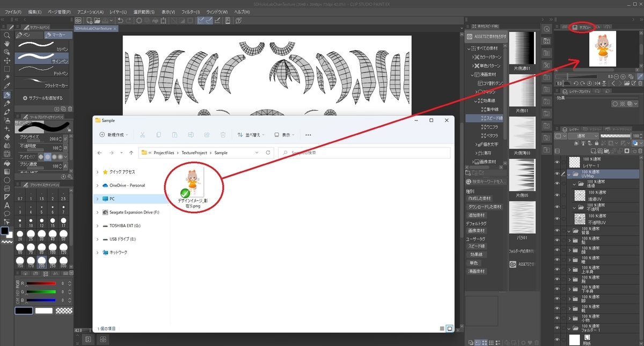Select the Eyedropper tool
This screenshot has width=644, height=346.
(x=7, y=86)
